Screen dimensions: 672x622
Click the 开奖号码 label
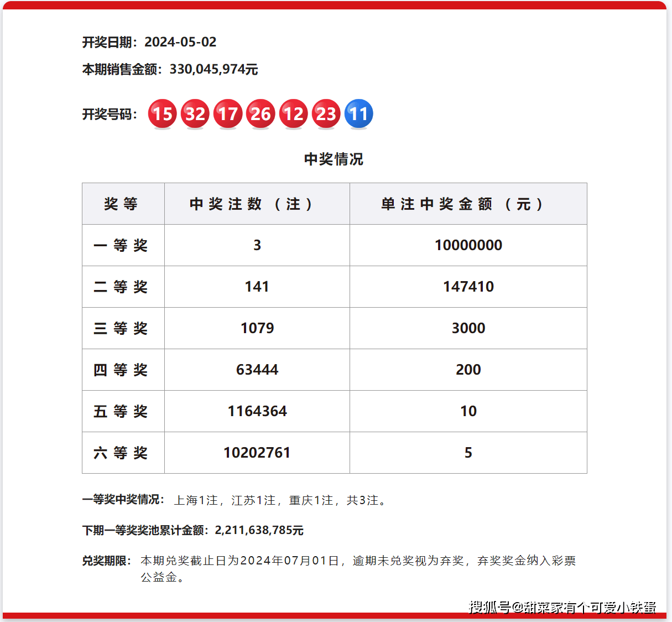click(110, 114)
